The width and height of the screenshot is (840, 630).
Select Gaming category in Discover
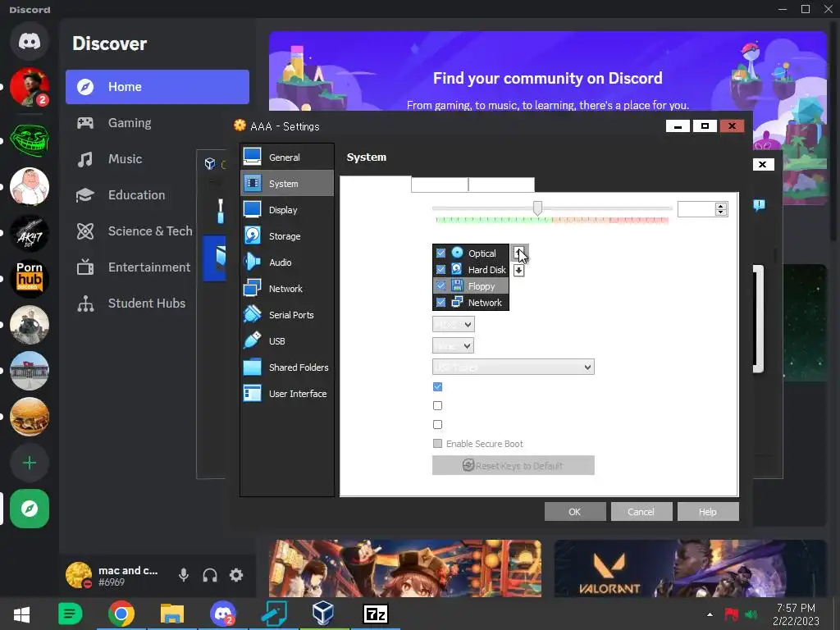pyautogui.click(x=157, y=123)
